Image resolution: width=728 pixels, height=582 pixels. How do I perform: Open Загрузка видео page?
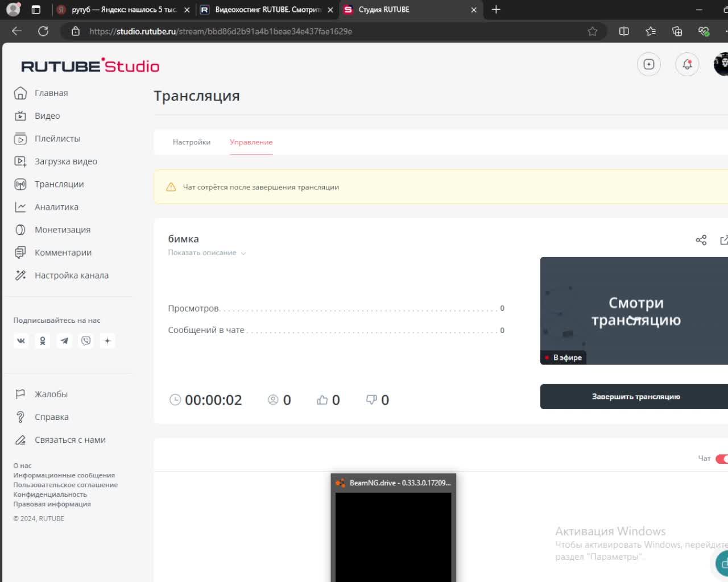click(56, 161)
